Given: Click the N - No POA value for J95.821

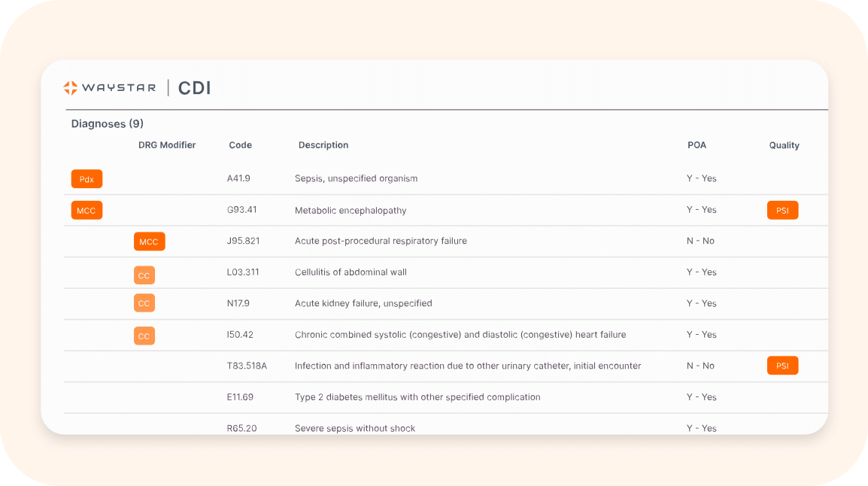Looking at the screenshot, I should pos(700,241).
